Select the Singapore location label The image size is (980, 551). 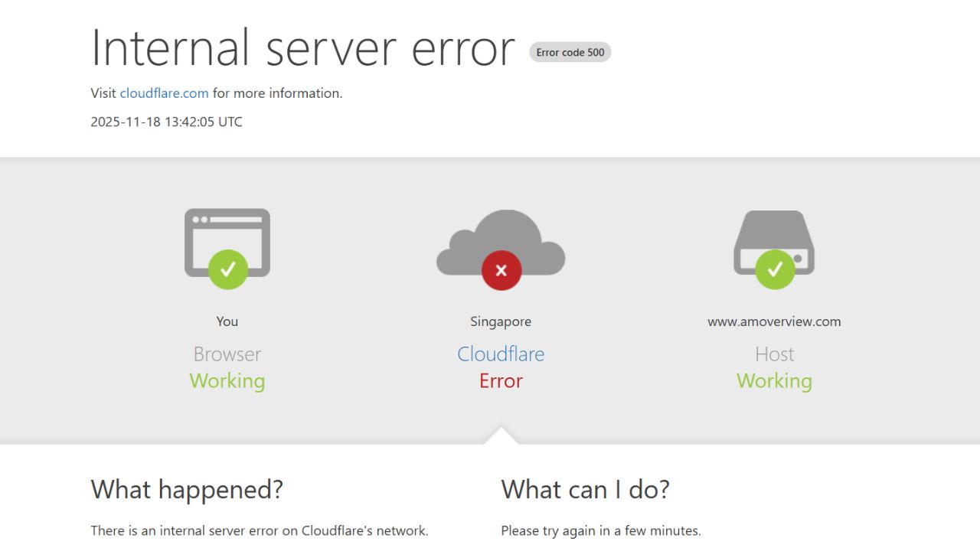(x=501, y=321)
